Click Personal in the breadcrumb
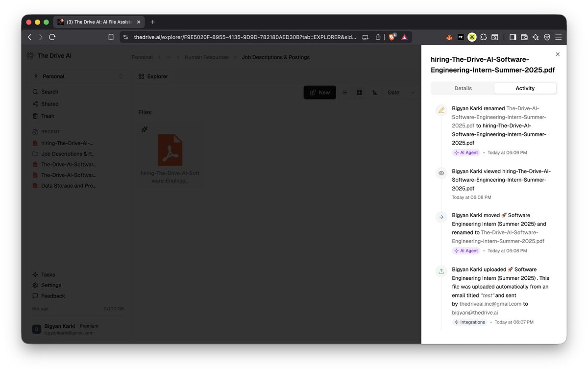588x372 pixels. (142, 57)
